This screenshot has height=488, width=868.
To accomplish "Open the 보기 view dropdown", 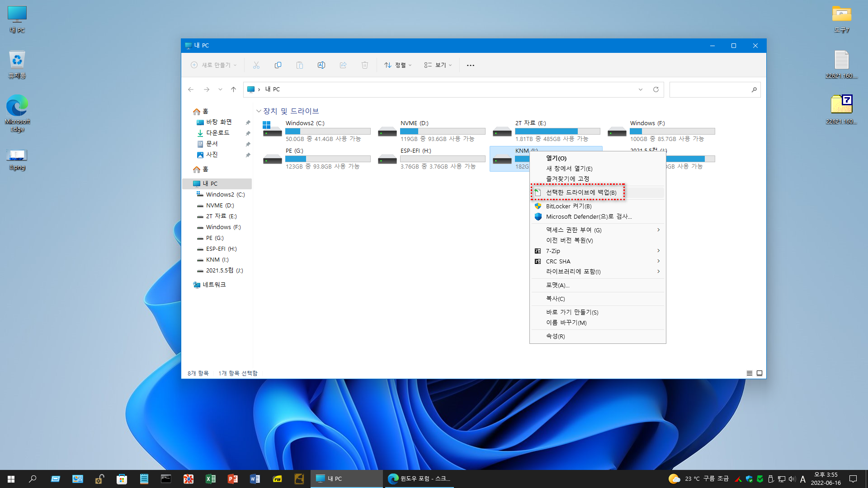I will pos(438,65).
